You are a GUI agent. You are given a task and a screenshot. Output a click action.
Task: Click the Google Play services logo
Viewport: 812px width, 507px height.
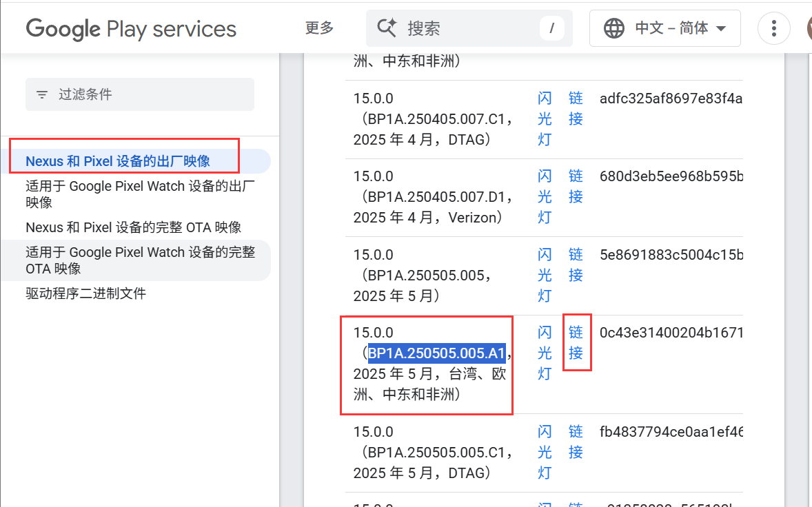click(x=131, y=29)
